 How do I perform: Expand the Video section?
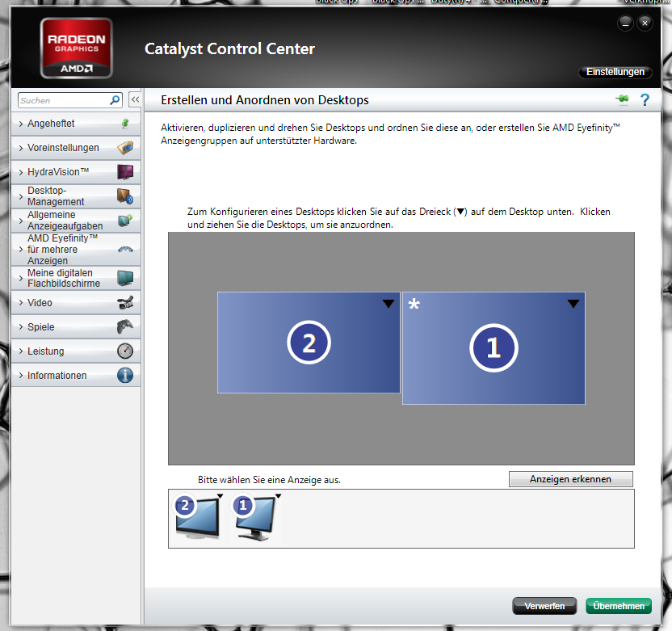point(76,303)
